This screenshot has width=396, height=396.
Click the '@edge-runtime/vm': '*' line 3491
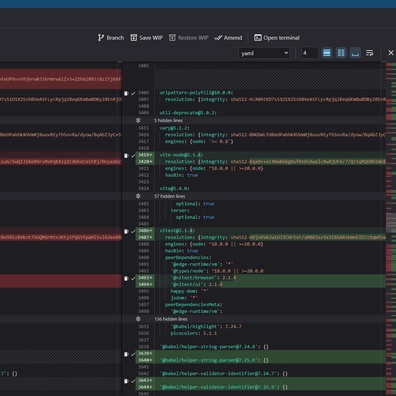[x=202, y=264]
